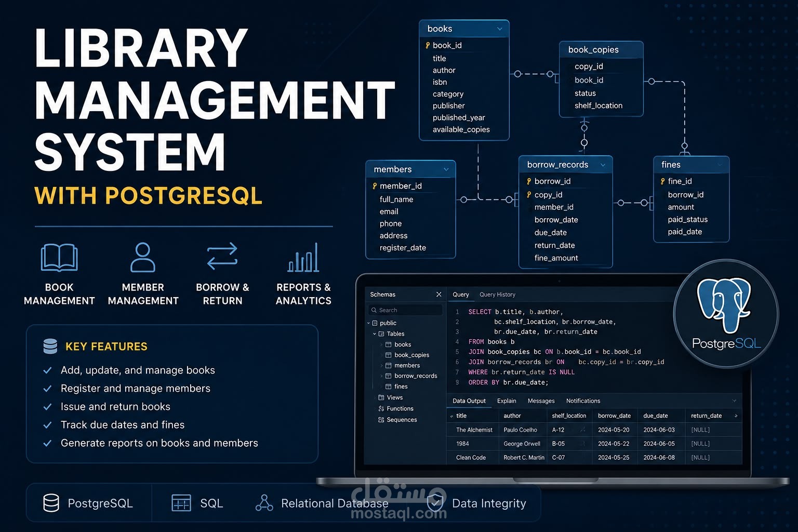Close the Schemas panel with X
Viewport: 798px width, 532px height.
pyautogui.click(x=438, y=295)
